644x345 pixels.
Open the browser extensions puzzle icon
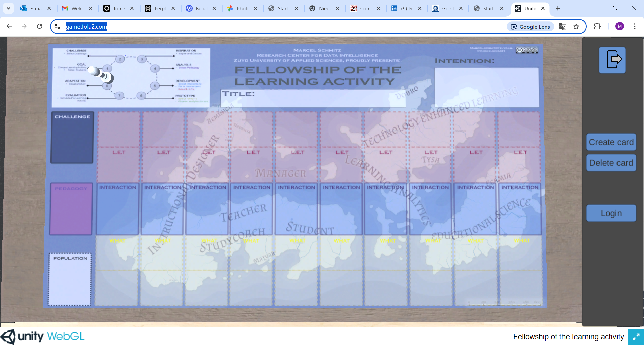597,26
